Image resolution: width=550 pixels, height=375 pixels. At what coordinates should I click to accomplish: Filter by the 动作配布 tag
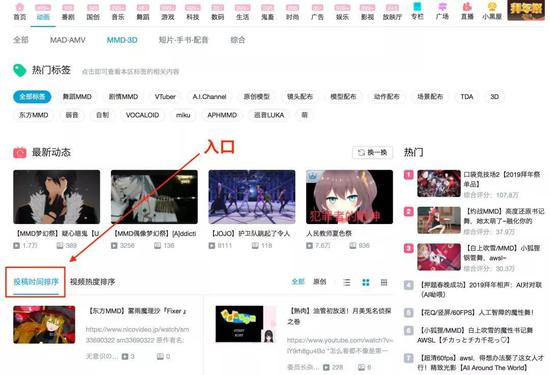[x=387, y=97]
